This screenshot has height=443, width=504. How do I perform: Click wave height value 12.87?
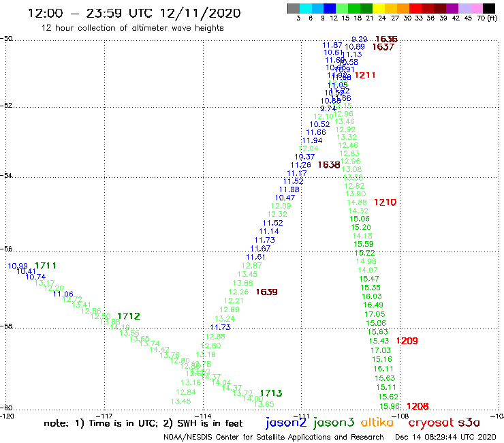tap(252, 265)
